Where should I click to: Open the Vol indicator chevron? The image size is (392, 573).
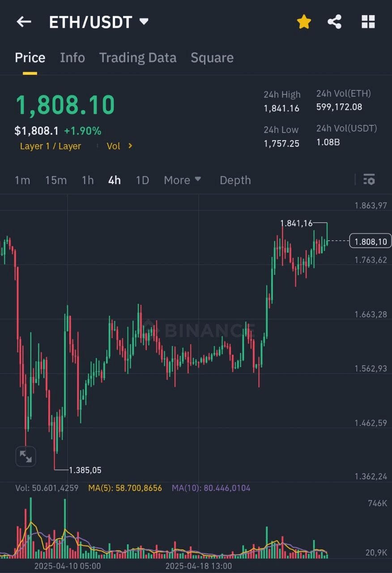coord(119,146)
